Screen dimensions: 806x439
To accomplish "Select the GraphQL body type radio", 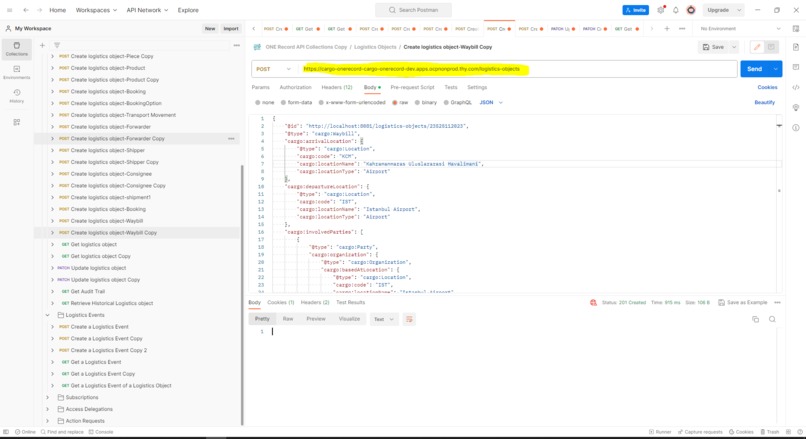I will pyautogui.click(x=446, y=102).
